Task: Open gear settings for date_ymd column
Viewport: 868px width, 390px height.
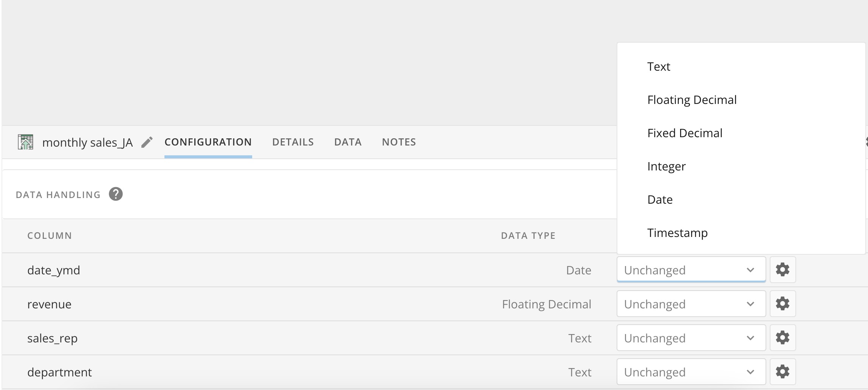Action: click(783, 270)
